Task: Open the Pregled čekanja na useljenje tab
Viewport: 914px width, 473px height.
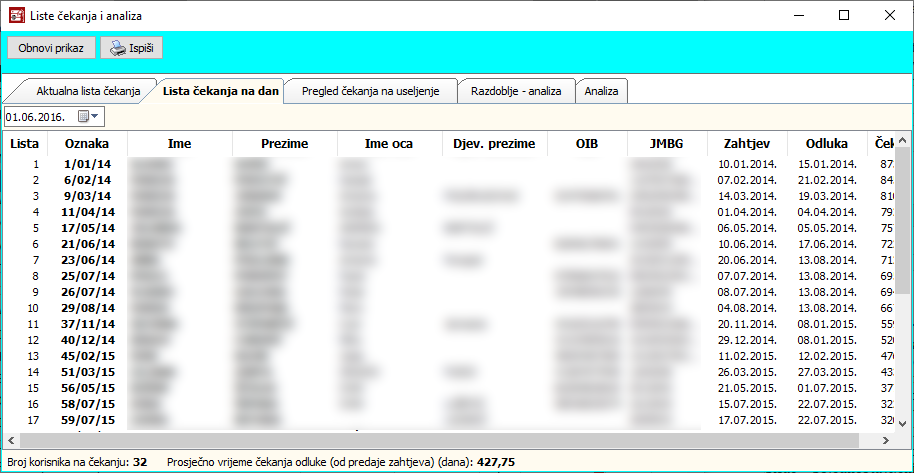Action: [370, 91]
